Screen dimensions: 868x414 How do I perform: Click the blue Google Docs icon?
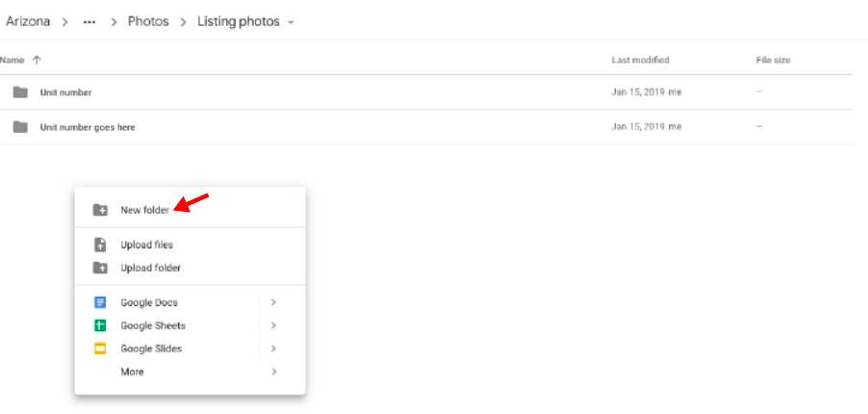(x=100, y=302)
